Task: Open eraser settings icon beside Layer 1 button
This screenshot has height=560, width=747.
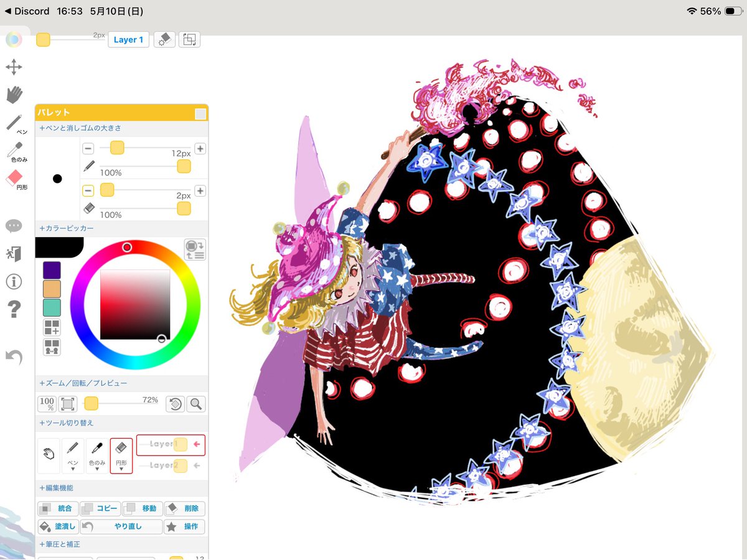Action: 164,39
